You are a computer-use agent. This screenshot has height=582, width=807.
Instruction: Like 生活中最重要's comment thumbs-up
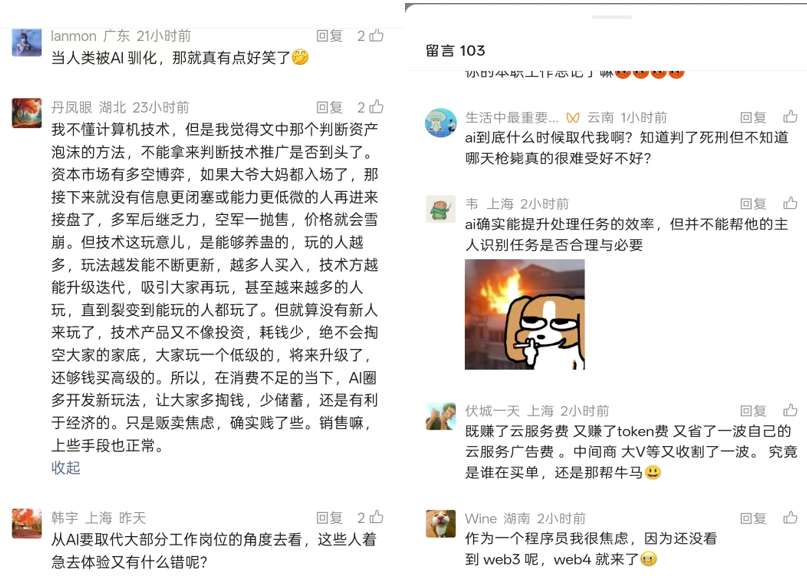click(x=790, y=117)
